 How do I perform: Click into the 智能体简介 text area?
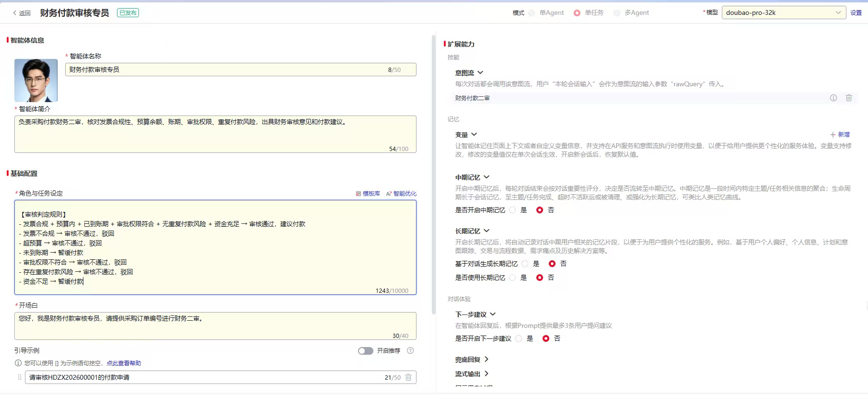(x=215, y=134)
